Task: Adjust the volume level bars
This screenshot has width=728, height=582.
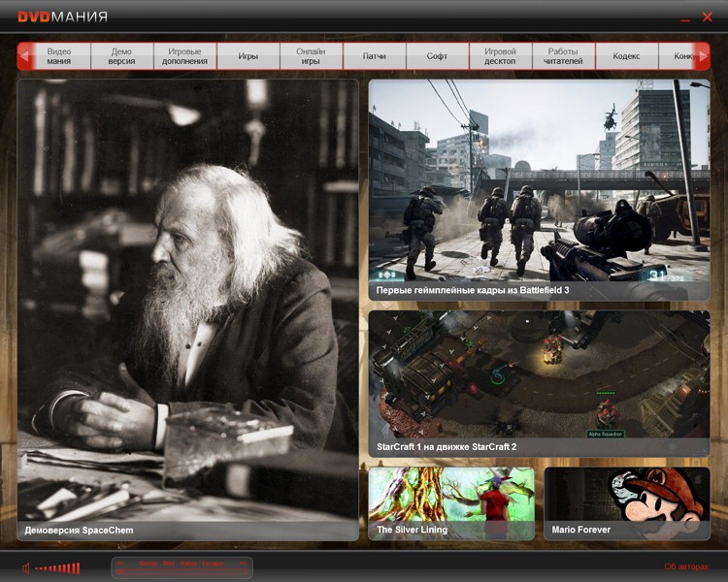Action: [x=58, y=567]
